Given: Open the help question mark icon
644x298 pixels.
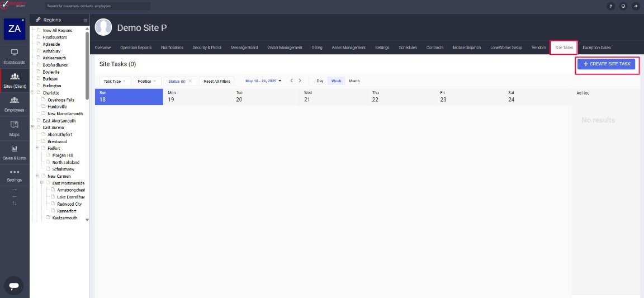Looking at the screenshot, I should point(610,6).
